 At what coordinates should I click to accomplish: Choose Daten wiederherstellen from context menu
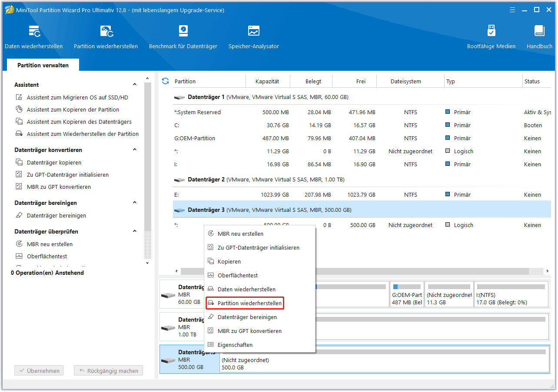point(260,290)
